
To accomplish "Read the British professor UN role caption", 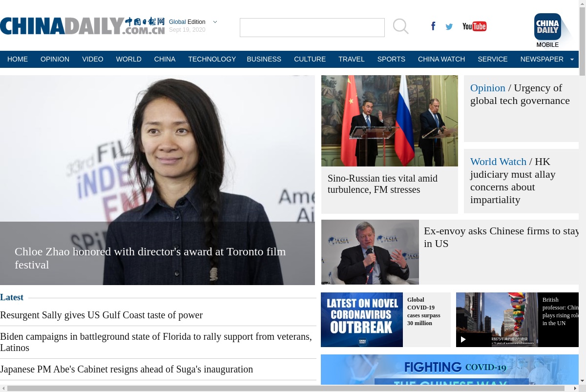I will tap(560, 311).
